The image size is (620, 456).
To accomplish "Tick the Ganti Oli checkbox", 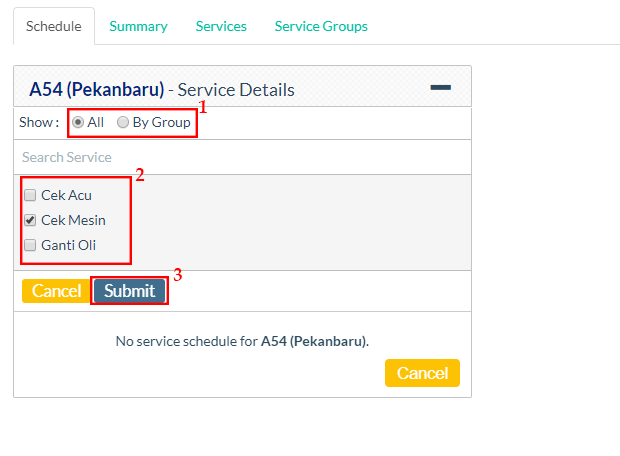I will coord(30,245).
